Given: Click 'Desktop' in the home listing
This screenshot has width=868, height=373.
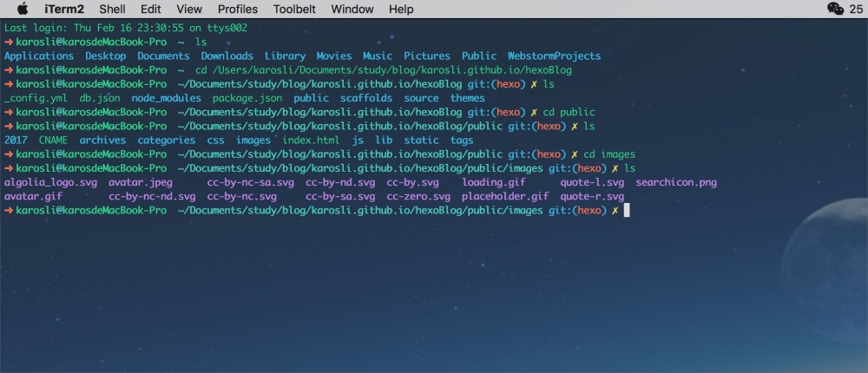Looking at the screenshot, I should 105,56.
